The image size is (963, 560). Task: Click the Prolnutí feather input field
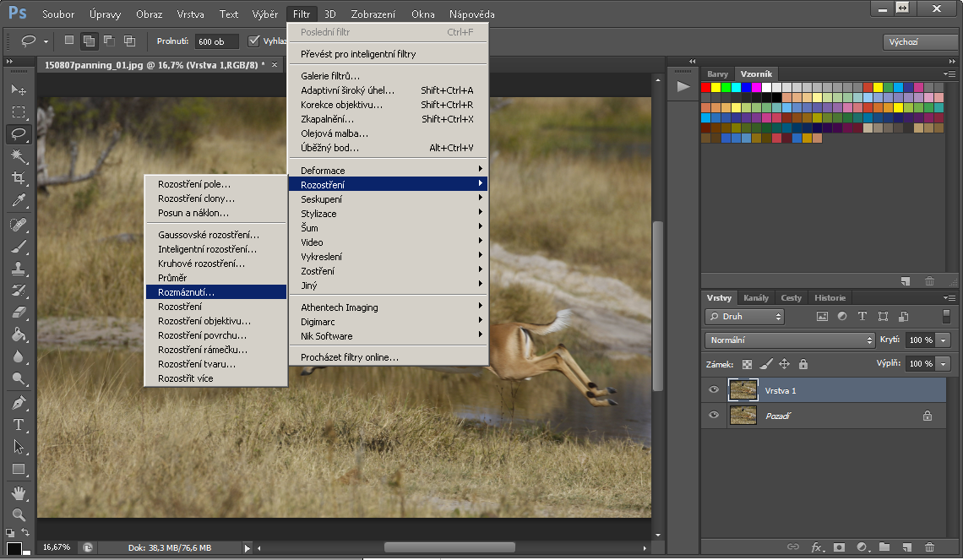pyautogui.click(x=216, y=41)
